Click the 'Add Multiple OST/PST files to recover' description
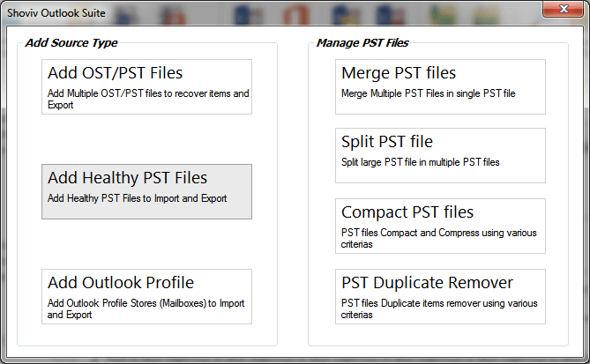 [x=147, y=98]
